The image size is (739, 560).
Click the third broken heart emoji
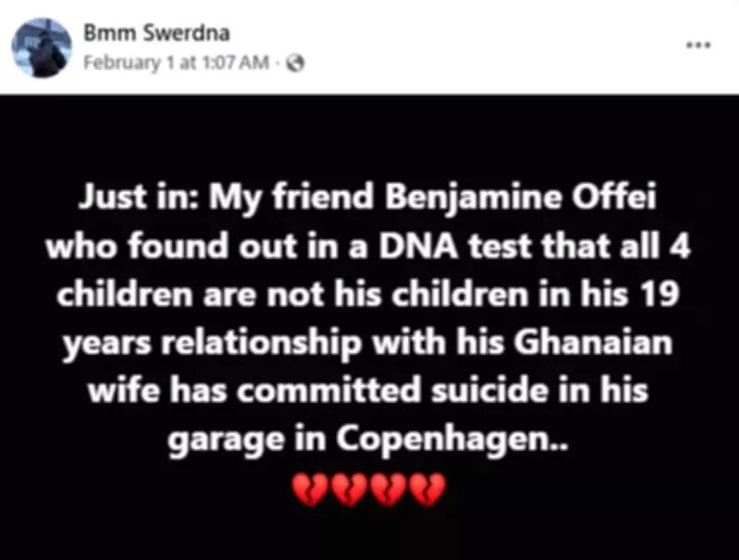click(384, 487)
